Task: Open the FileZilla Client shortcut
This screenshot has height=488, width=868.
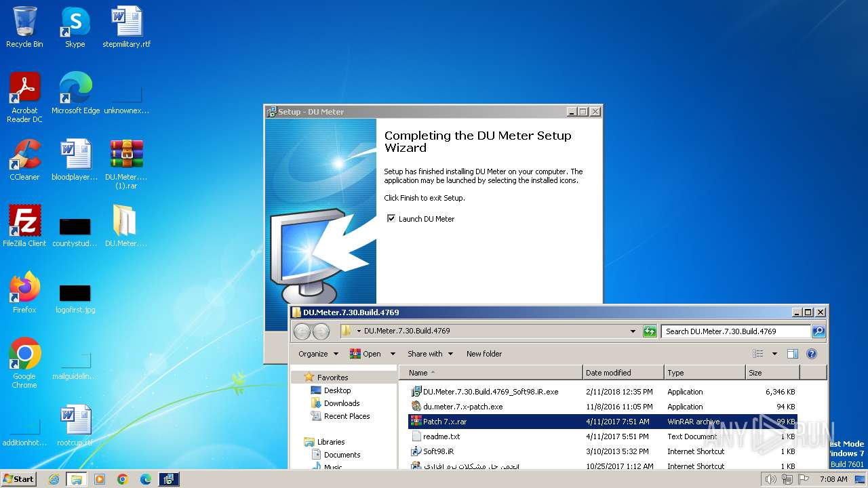Action: (x=24, y=226)
